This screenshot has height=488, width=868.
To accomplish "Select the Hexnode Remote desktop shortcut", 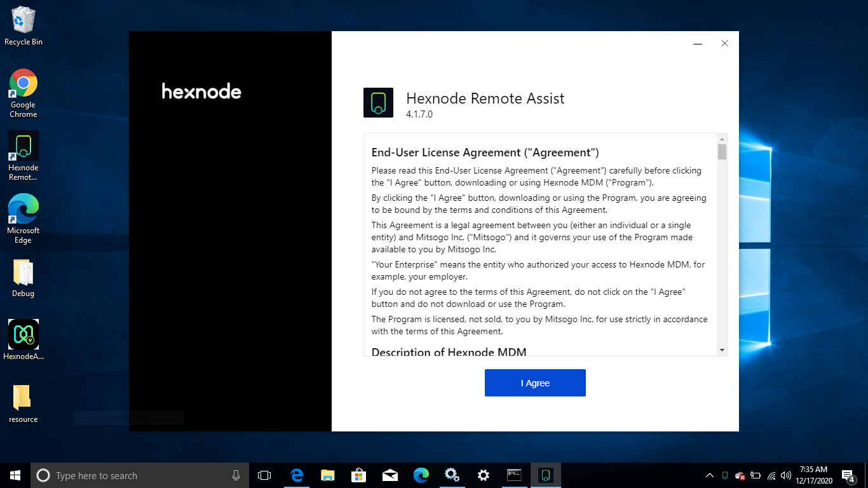I will [24, 156].
